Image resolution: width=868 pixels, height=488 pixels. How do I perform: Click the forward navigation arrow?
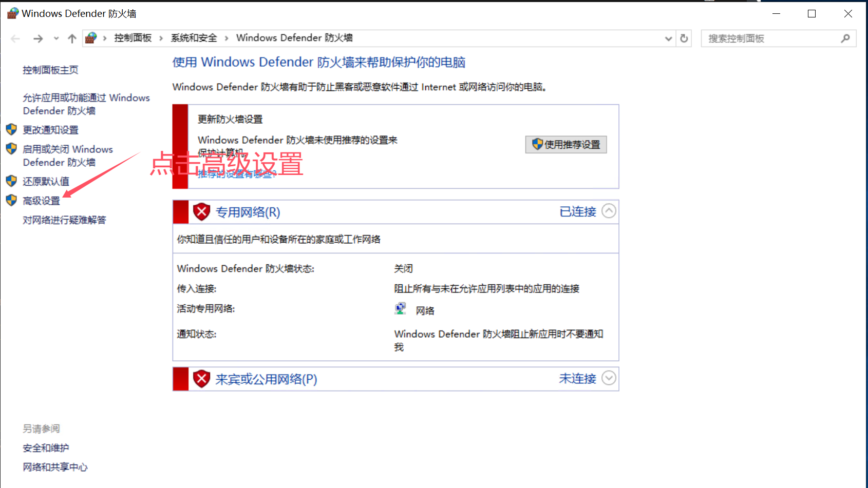[x=38, y=38]
